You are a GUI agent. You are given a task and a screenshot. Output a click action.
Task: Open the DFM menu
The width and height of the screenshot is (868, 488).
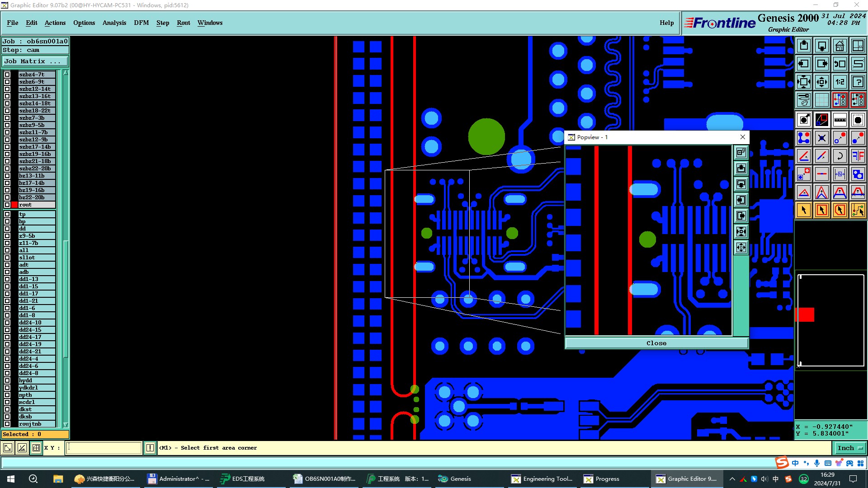[141, 23]
